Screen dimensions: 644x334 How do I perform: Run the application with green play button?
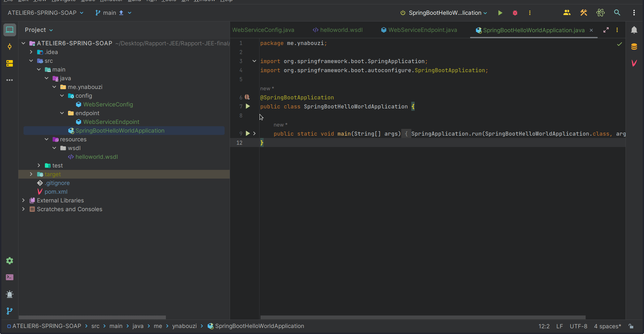click(500, 13)
